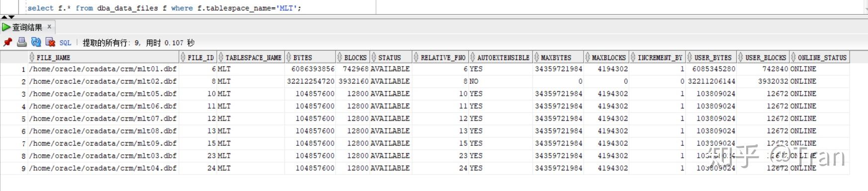The height and width of the screenshot is (191, 868).
Task: Sort by USER_BLOCKS column header
Action: click(763, 58)
